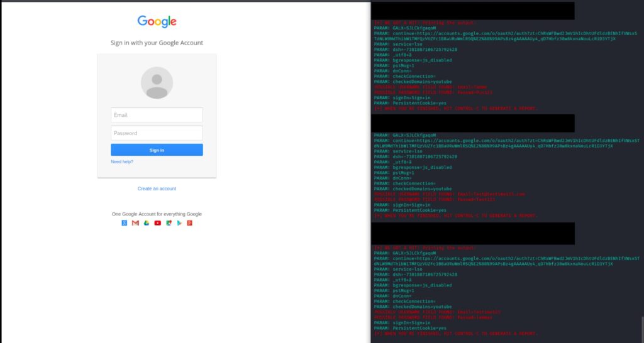
Task: Click the Google Play icon
Action: [x=179, y=223]
